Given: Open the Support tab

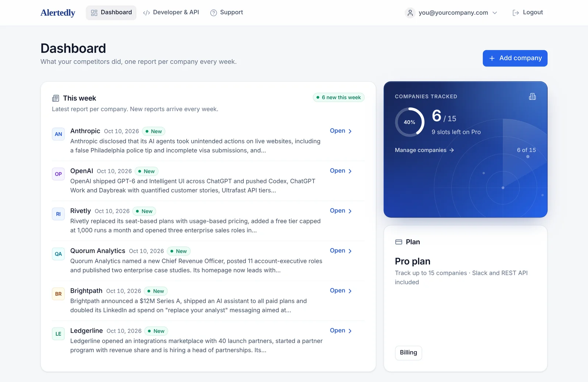Looking at the screenshot, I should click(x=226, y=12).
